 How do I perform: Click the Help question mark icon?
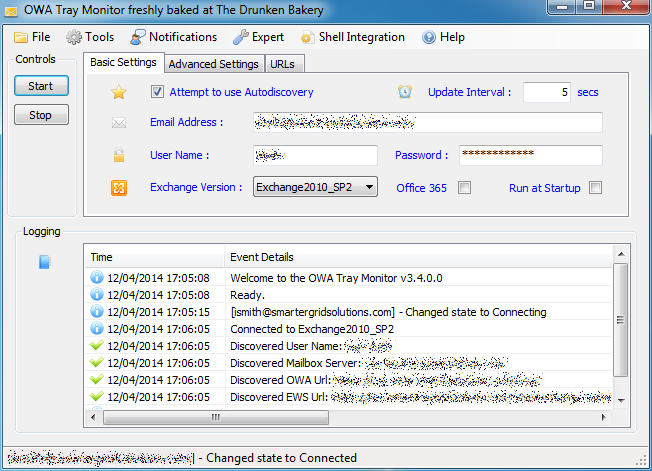429,37
